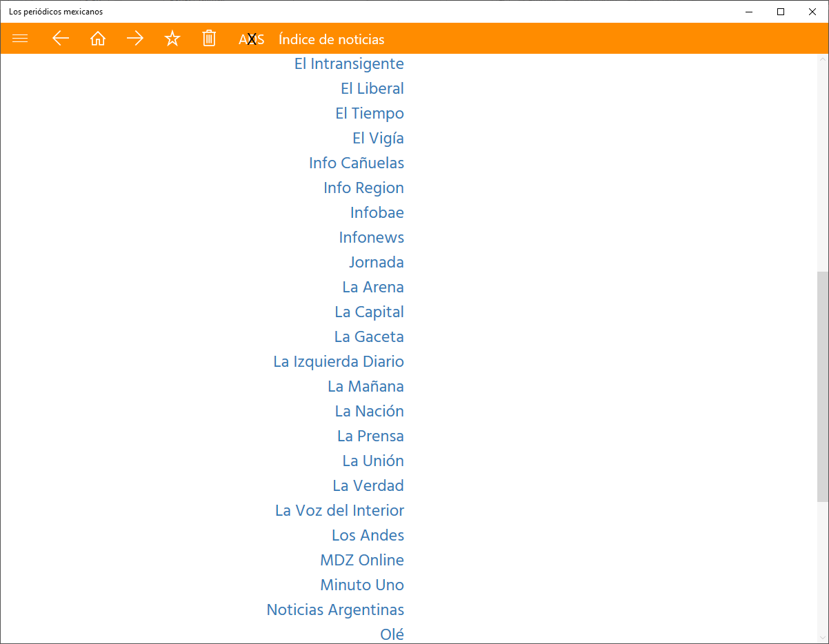Screen dimensions: 829x644
Task: Open Los Andes link
Action: (x=368, y=535)
